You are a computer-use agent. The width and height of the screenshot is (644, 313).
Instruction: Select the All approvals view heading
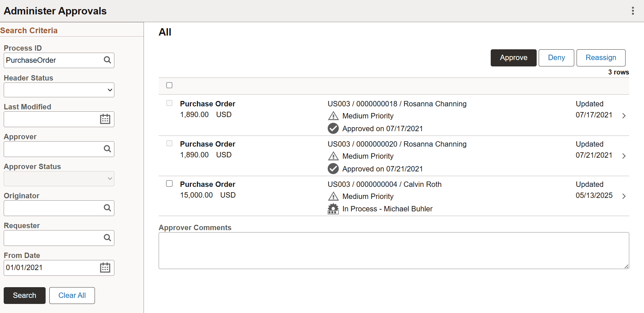pyautogui.click(x=165, y=32)
